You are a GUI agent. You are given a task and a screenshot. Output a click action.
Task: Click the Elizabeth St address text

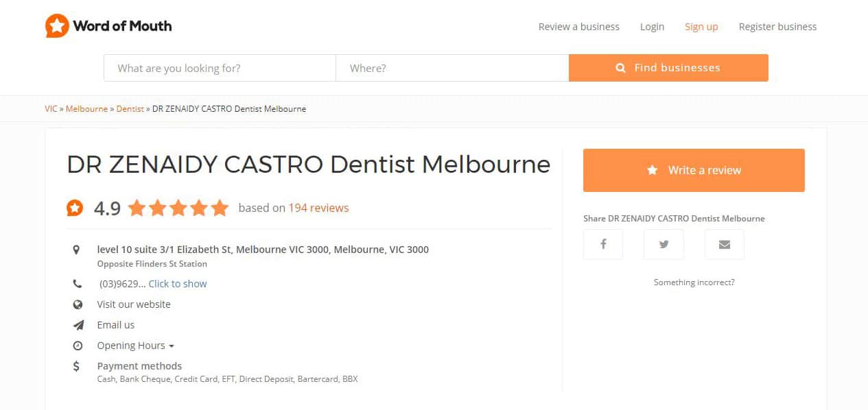click(263, 250)
